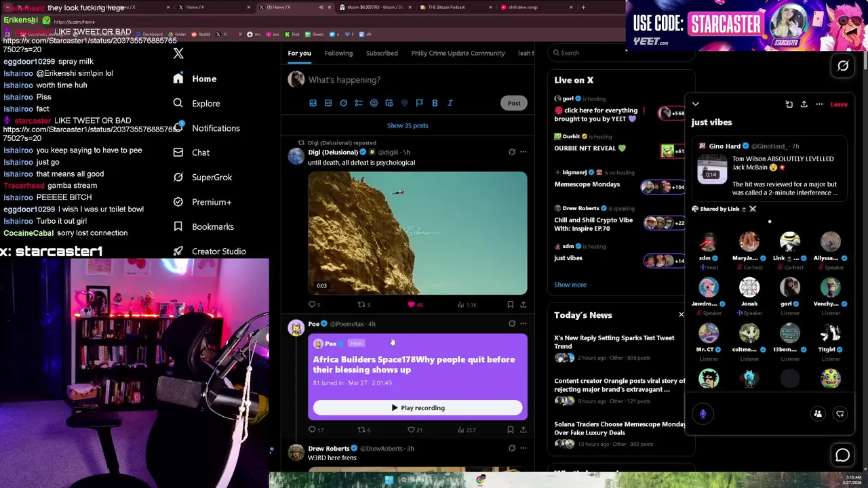
Task: Play recording of Africa Builders Space
Action: click(418, 408)
